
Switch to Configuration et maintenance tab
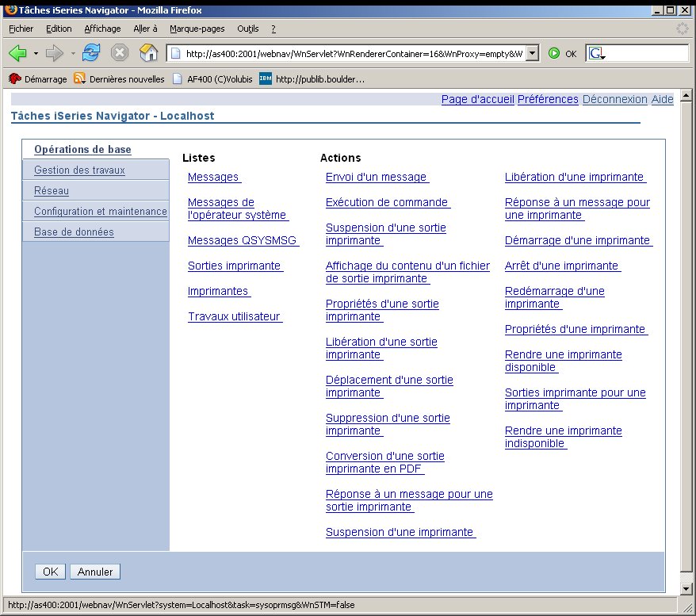(101, 211)
